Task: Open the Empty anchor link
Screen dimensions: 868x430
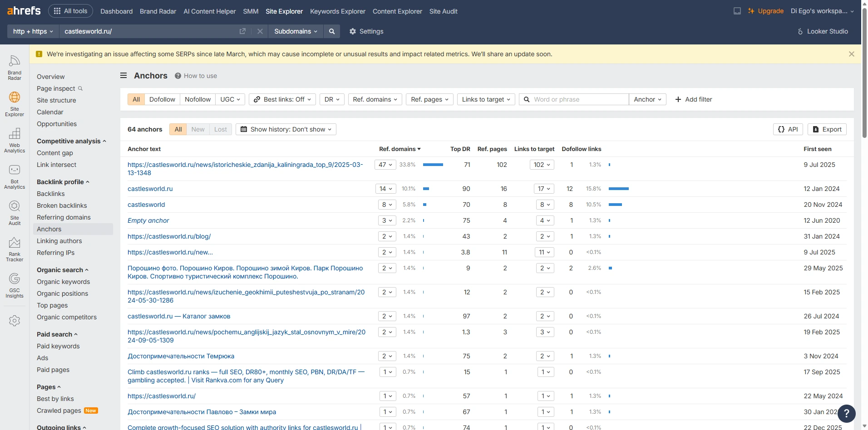Action: click(x=148, y=220)
